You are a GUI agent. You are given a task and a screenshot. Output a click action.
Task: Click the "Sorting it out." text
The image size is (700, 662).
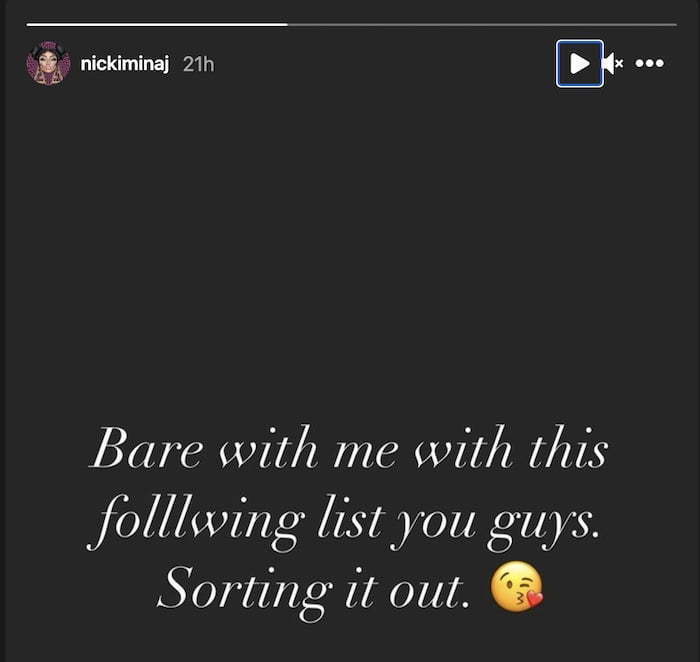click(314, 590)
